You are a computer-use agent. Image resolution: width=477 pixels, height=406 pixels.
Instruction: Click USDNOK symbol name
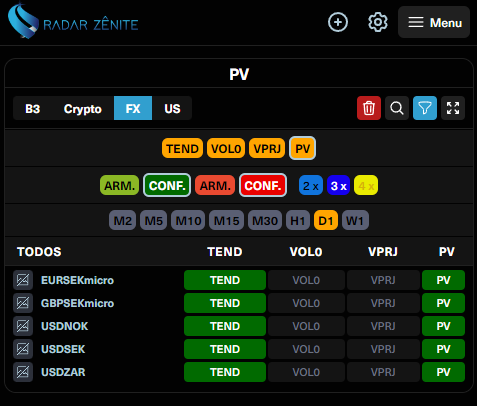coord(64,326)
